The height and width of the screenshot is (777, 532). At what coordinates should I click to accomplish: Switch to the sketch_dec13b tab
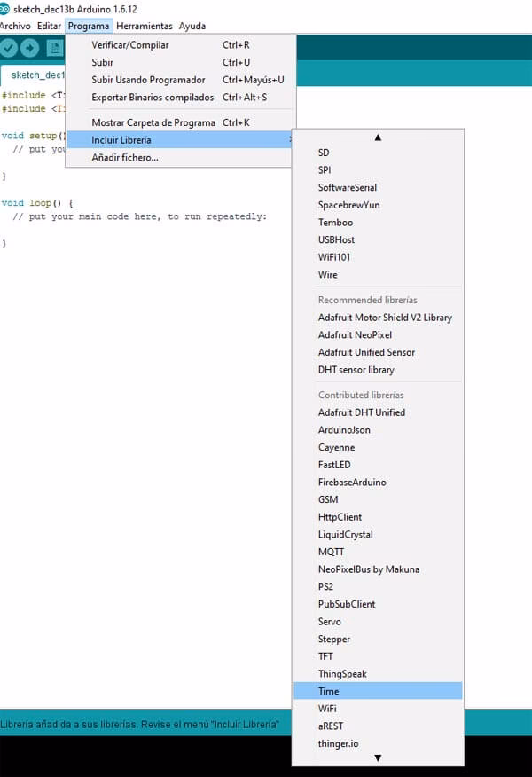(35, 75)
